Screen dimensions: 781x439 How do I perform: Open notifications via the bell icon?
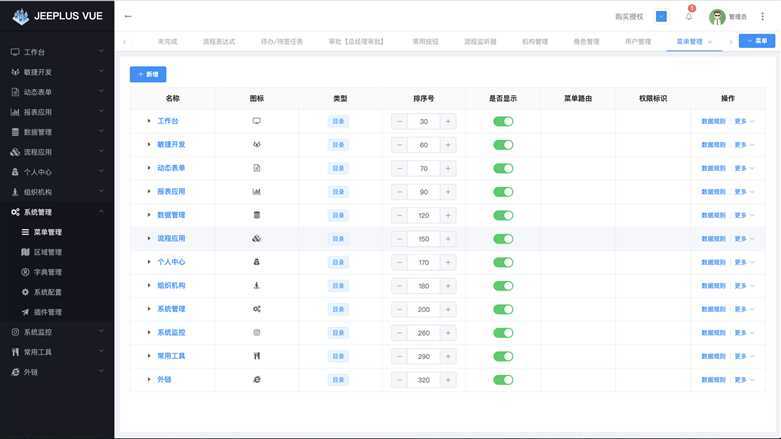(689, 16)
